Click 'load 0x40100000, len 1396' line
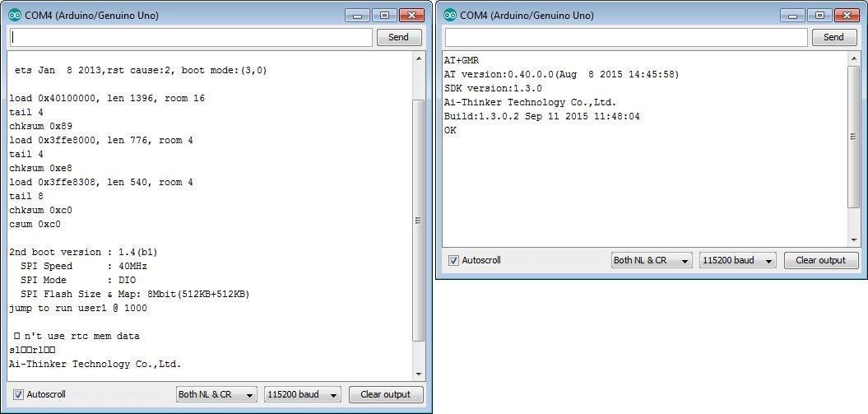 pos(107,99)
